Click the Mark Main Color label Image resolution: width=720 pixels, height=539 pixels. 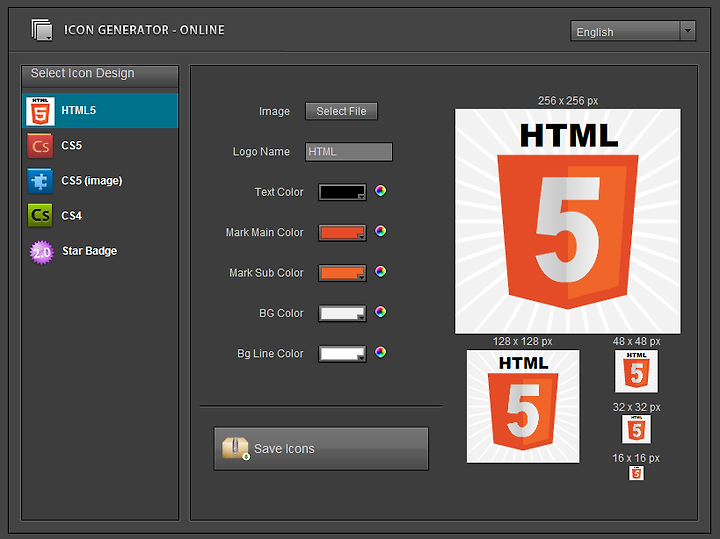(x=264, y=232)
